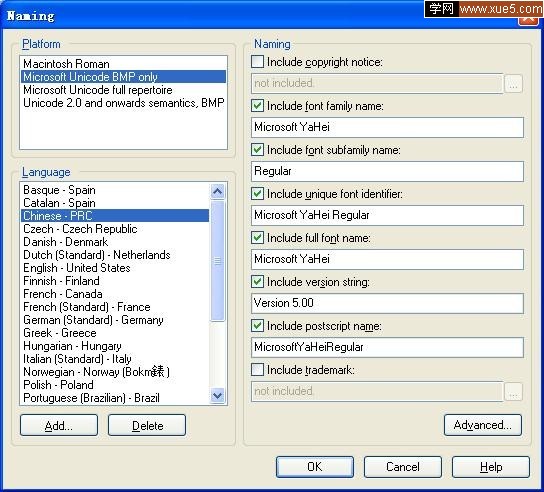Screen dimensions: 544x492
Task: Select Macintosh Roman platform
Action: pos(123,64)
